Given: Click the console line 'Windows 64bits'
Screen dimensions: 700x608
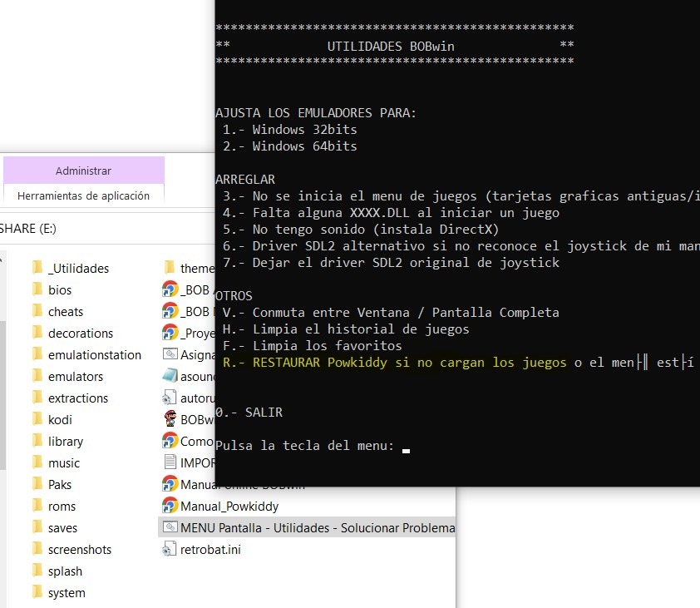Looking at the screenshot, I should pos(289,146).
